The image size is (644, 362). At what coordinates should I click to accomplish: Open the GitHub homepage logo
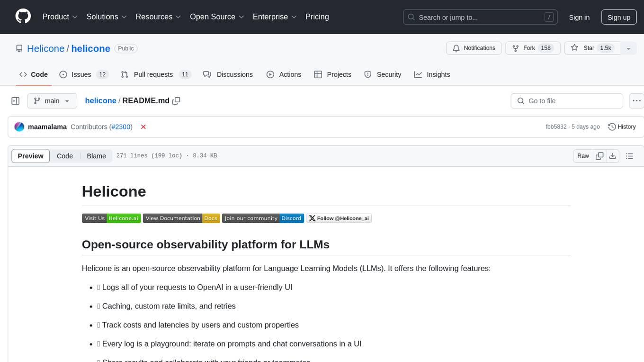coord(23,17)
